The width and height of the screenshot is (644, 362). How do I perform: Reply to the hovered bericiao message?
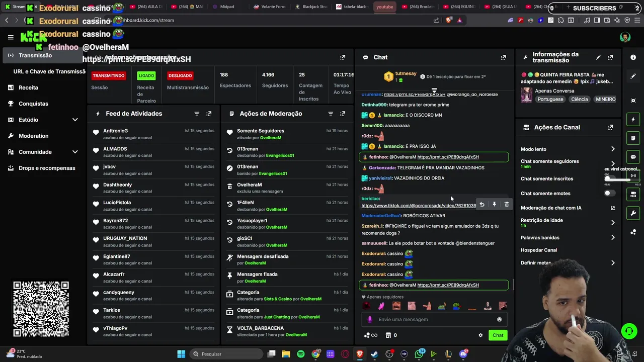pos(482,205)
